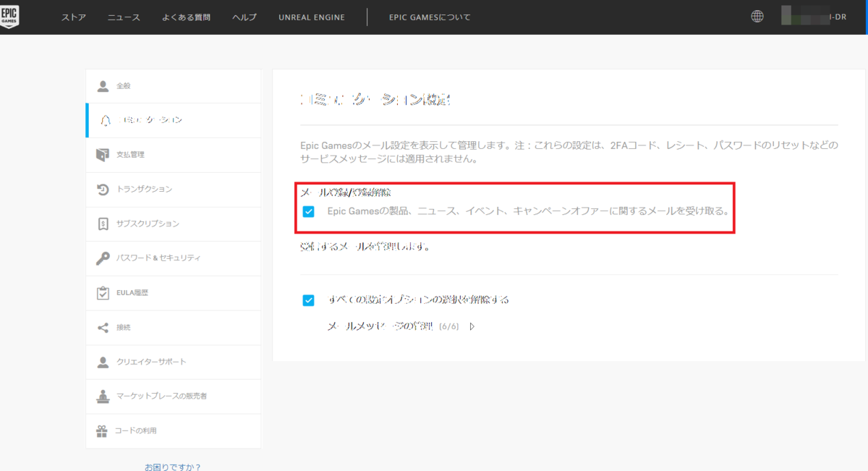Click the dollar icon beside サブスクリプション

pyautogui.click(x=103, y=224)
